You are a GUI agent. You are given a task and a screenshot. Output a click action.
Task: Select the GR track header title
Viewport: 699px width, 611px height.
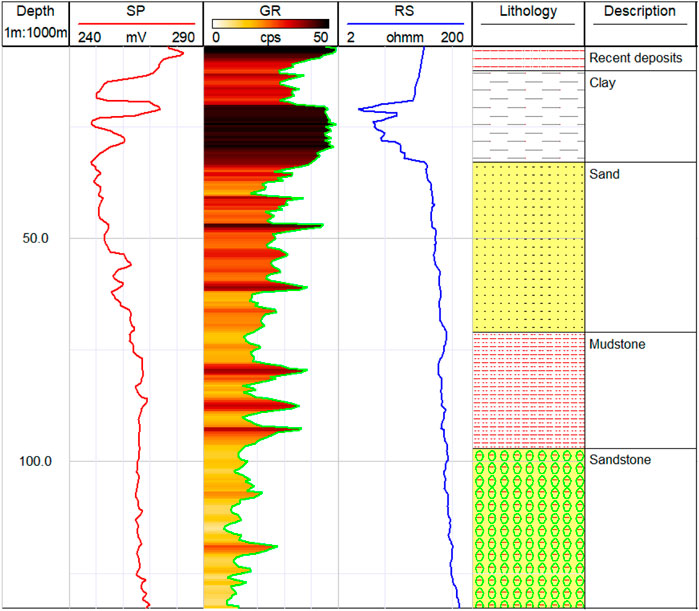270,11
